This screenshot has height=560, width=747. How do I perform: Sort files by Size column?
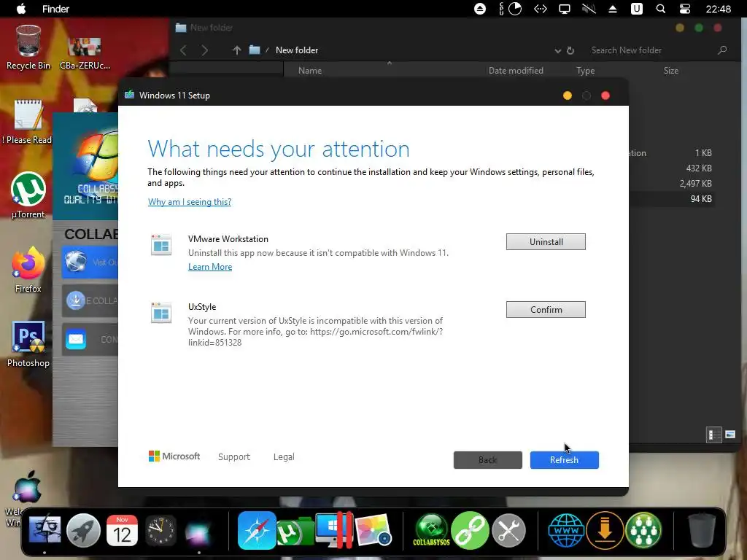tap(671, 71)
